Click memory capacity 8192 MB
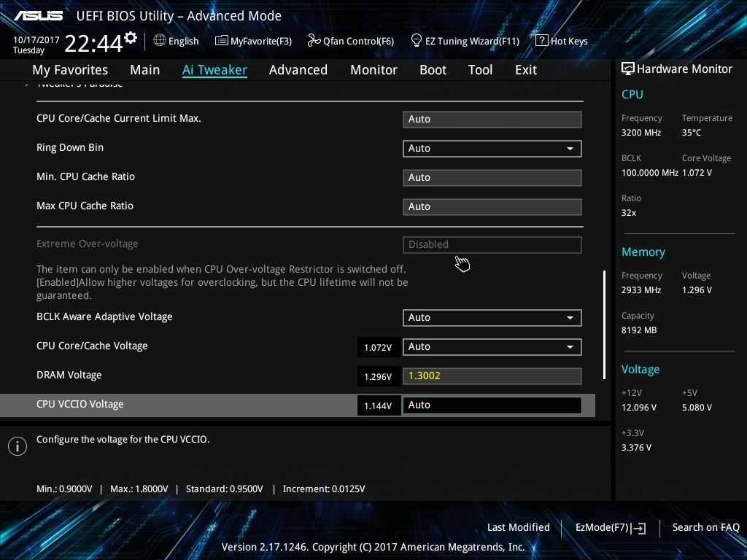Image resolution: width=747 pixels, height=560 pixels. (639, 330)
